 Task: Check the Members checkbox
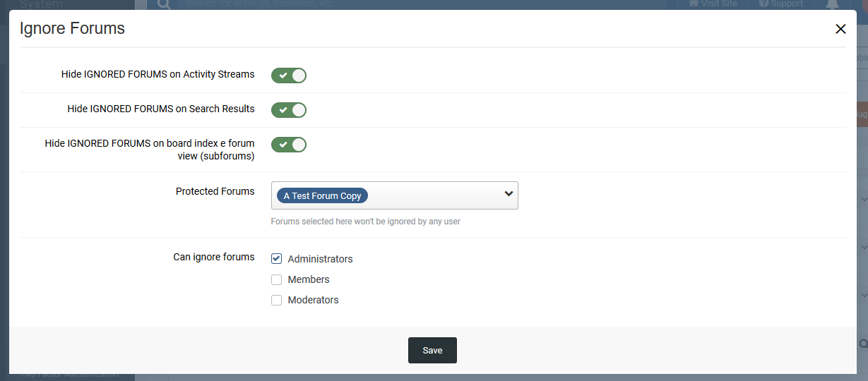click(x=277, y=279)
